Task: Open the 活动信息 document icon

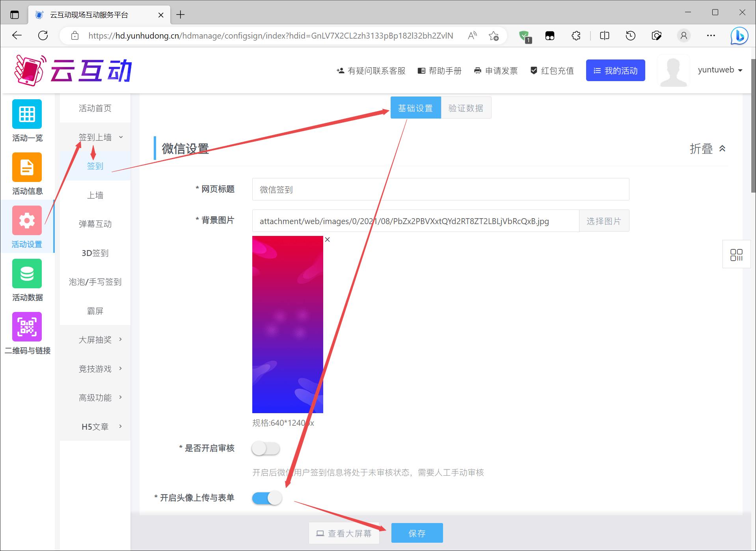Action: [27, 167]
